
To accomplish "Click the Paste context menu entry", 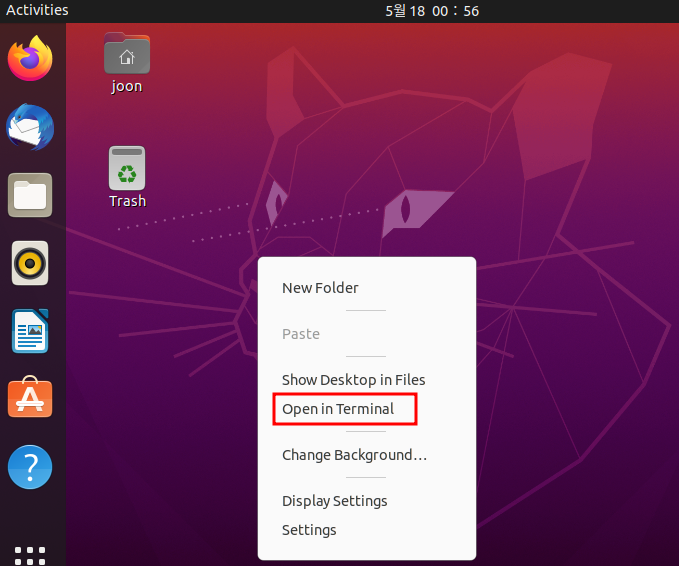I will 367,334.
